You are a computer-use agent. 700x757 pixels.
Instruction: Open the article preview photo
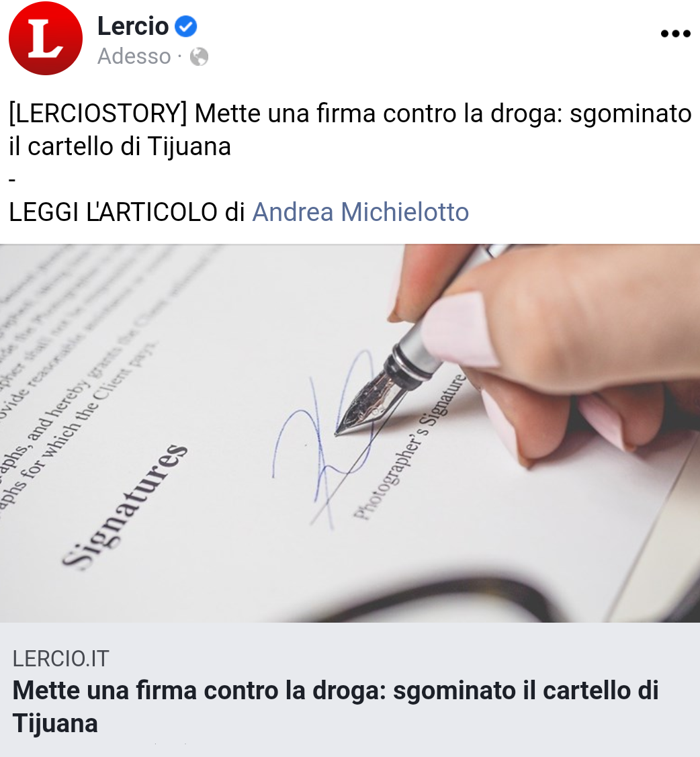coord(350,433)
